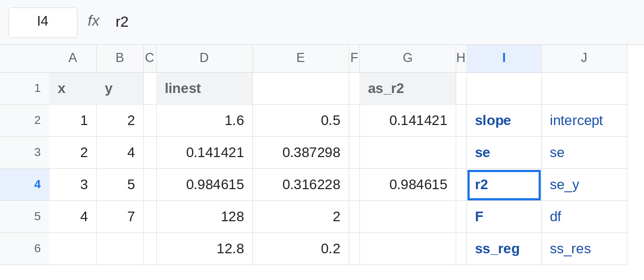Select narrow column F header
Screen dimensions: 644x280
point(354,58)
